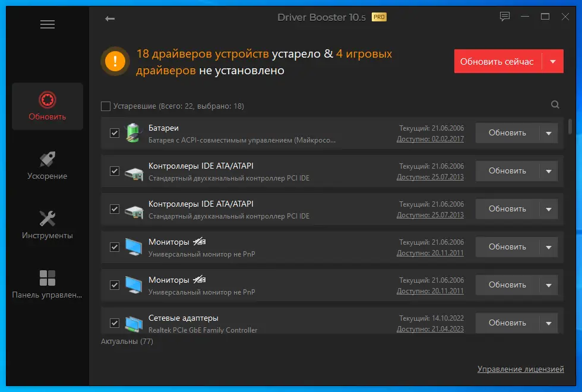Select the Ускорение section in sidebar
The height and width of the screenshot is (392, 582).
(47, 165)
